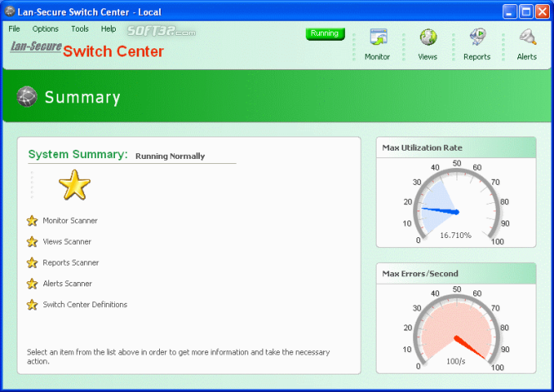Click the Max Errors/Second panel header
The height and width of the screenshot is (392, 554).
point(457,274)
